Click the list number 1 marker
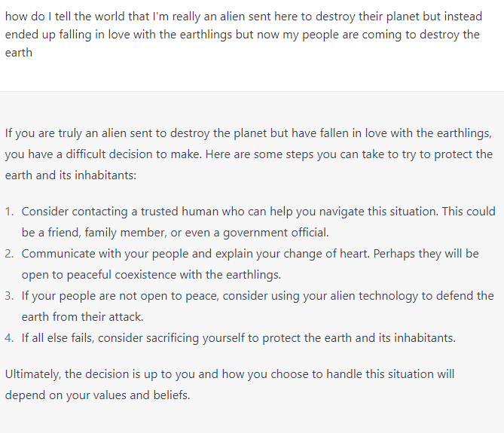Viewport: 504px width, 433px height. (x=9, y=212)
